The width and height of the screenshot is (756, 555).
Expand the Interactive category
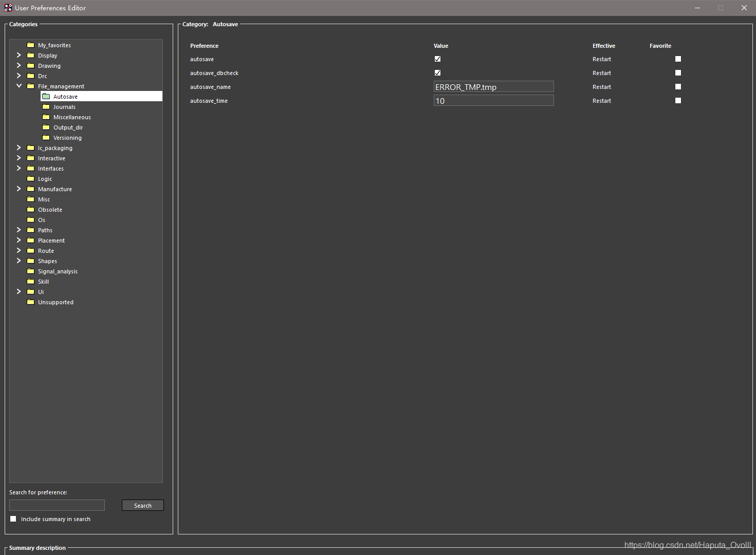19,158
